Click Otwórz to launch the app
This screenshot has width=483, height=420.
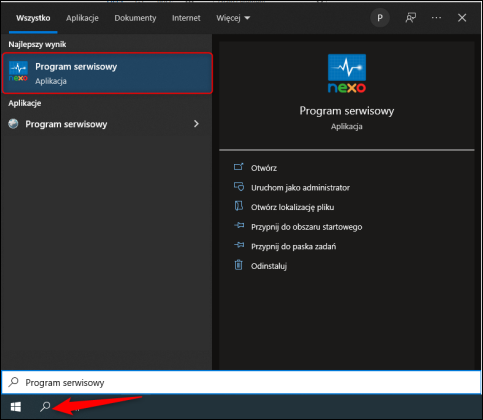coord(264,168)
